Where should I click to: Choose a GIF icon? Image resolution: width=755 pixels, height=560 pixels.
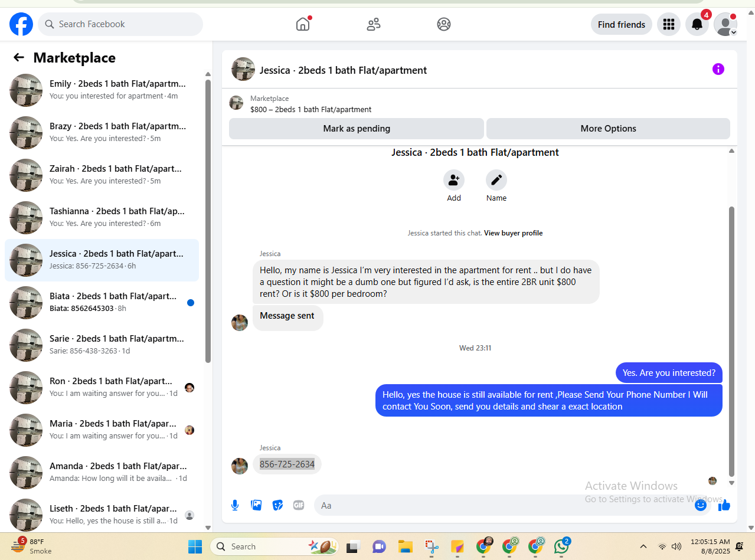[x=299, y=505]
